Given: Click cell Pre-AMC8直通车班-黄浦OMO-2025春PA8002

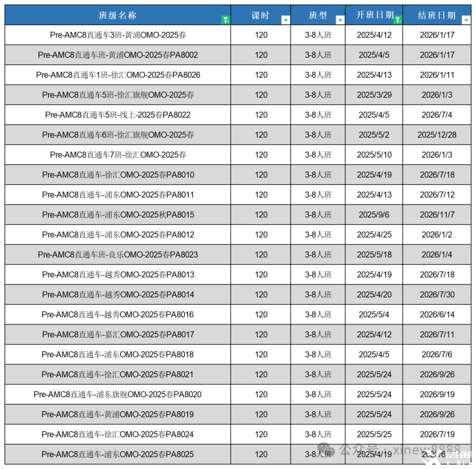Looking at the screenshot, I should point(118,55).
